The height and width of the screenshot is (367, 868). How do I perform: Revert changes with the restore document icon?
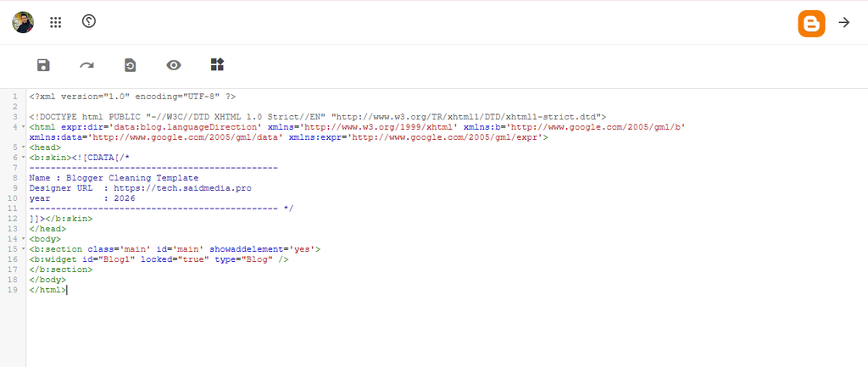point(130,65)
